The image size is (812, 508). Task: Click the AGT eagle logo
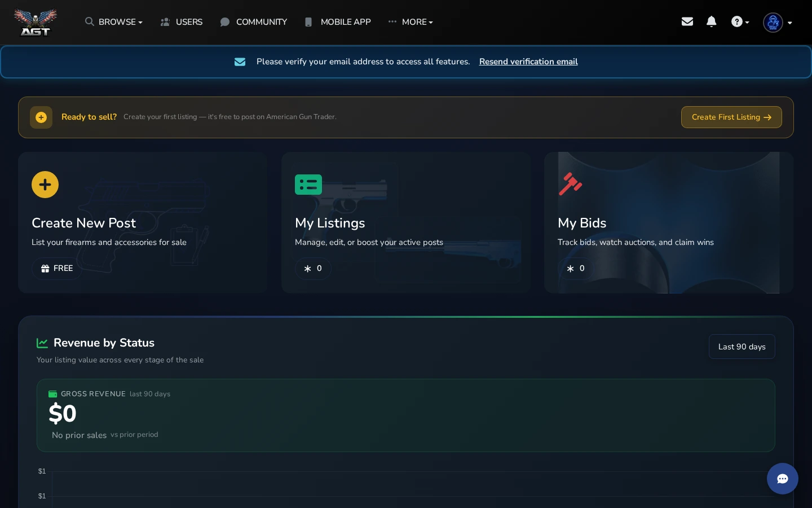click(x=36, y=23)
